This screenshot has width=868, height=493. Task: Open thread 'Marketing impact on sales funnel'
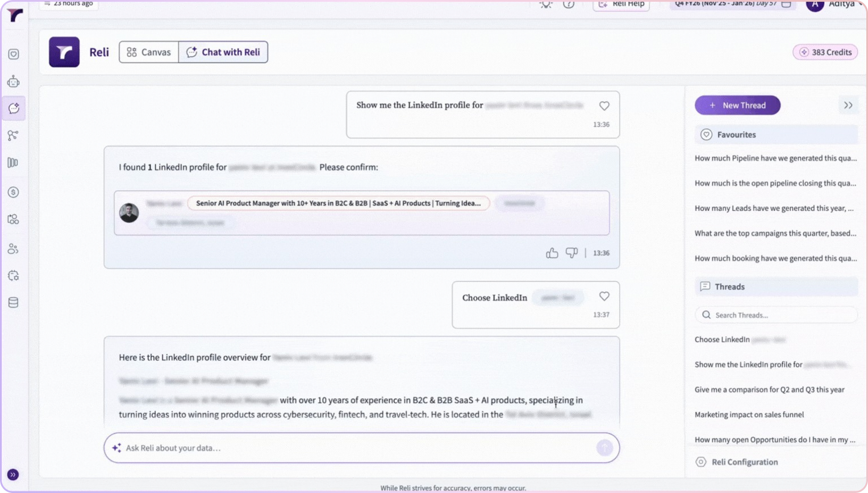[x=749, y=415]
